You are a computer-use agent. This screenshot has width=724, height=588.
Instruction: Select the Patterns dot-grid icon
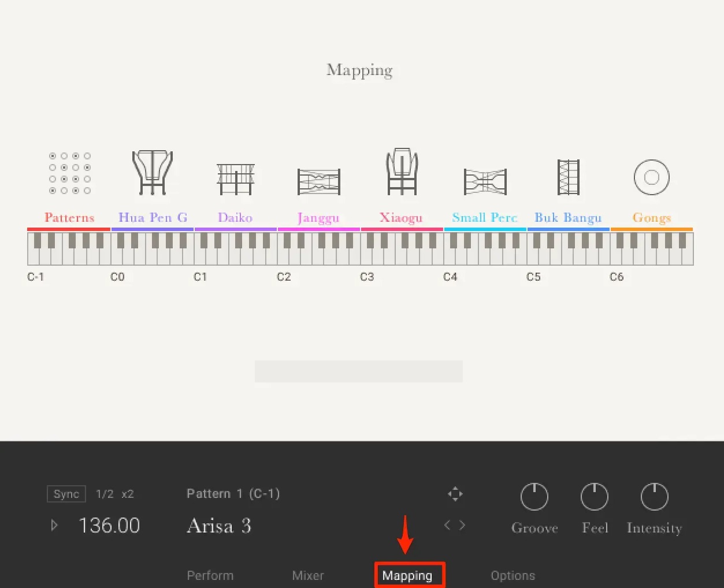(70, 173)
